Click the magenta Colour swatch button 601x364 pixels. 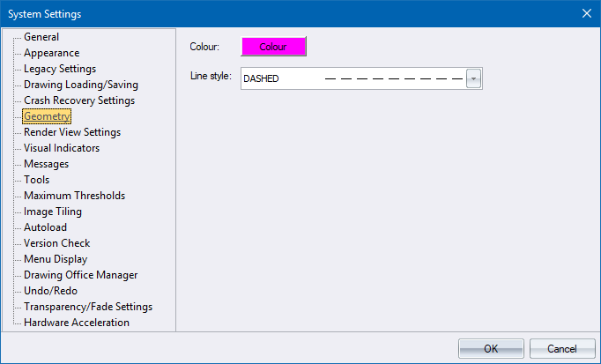(x=272, y=47)
